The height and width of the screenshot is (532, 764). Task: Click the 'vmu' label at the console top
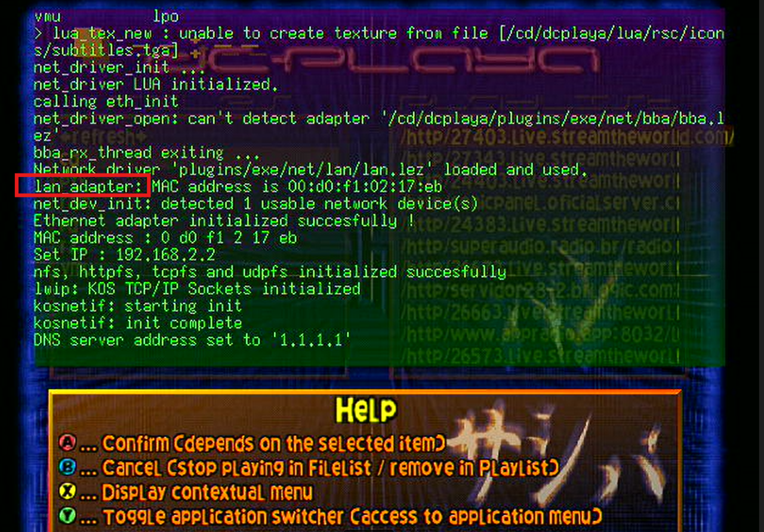tap(48, 17)
